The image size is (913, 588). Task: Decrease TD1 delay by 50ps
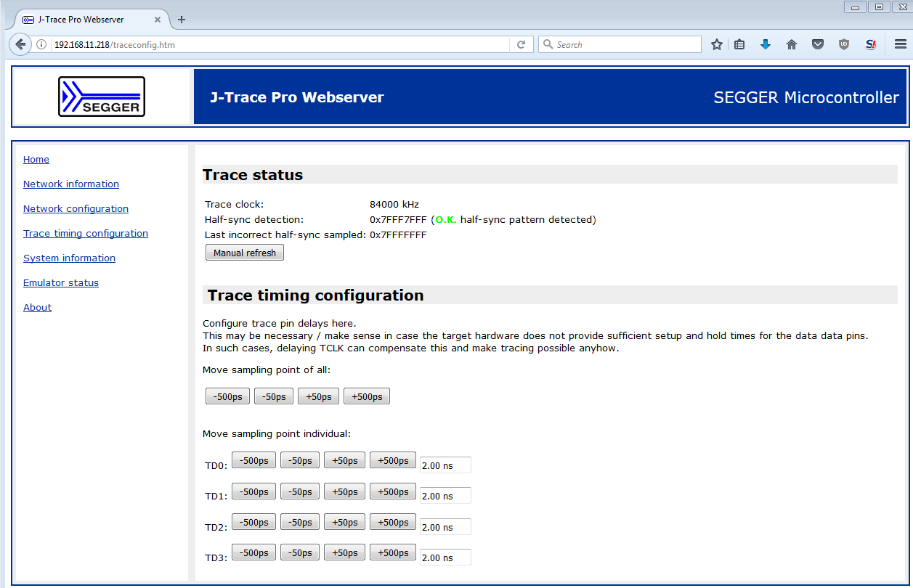[x=300, y=491]
